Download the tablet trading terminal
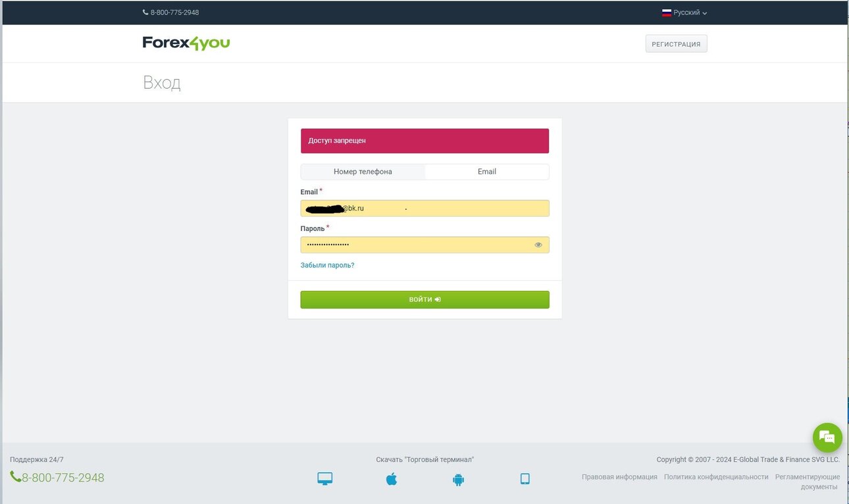 point(525,479)
